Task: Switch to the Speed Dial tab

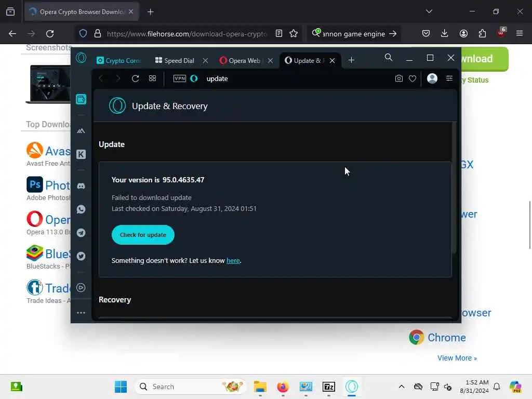Action: [x=176, y=61]
